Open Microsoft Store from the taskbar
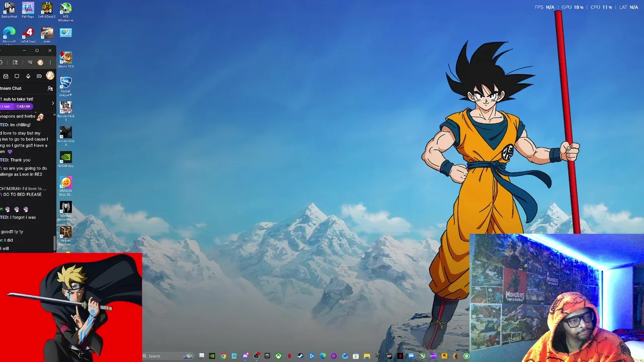Screen dimensions: 644x362 tap(356, 356)
